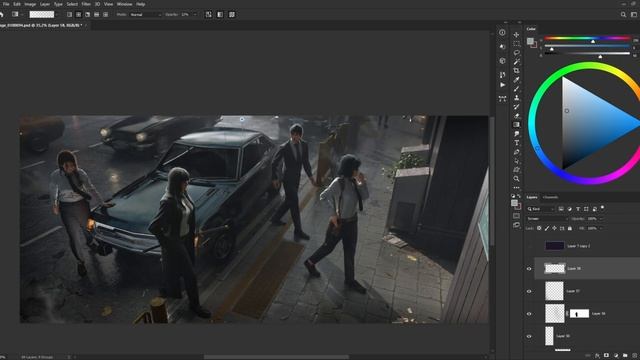This screenshot has width=640, height=360.
Task: Show hidden Layer 7 copy 2
Action: [529, 246]
